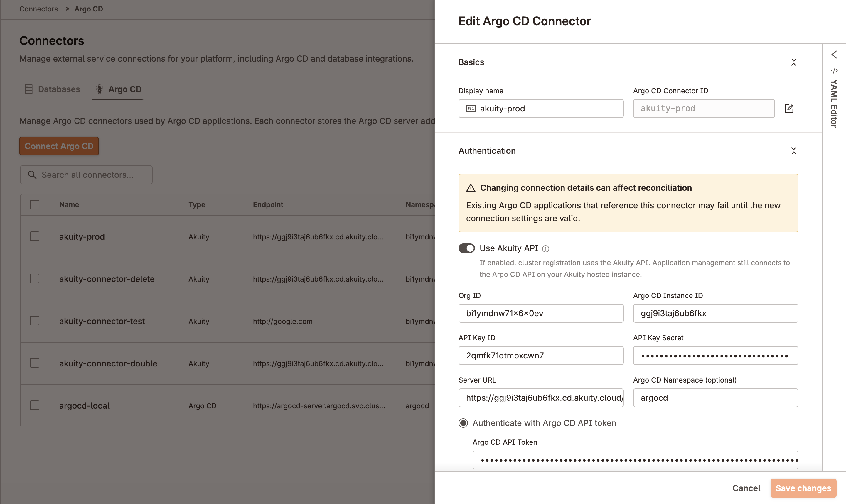Click the akuity-prod row endpoint cell
This screenshot has height=504, width=846.
coord(318,237)
